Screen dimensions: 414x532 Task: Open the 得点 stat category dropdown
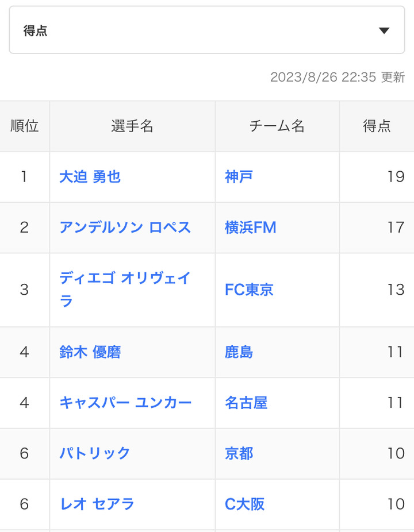tap(207, 30)
